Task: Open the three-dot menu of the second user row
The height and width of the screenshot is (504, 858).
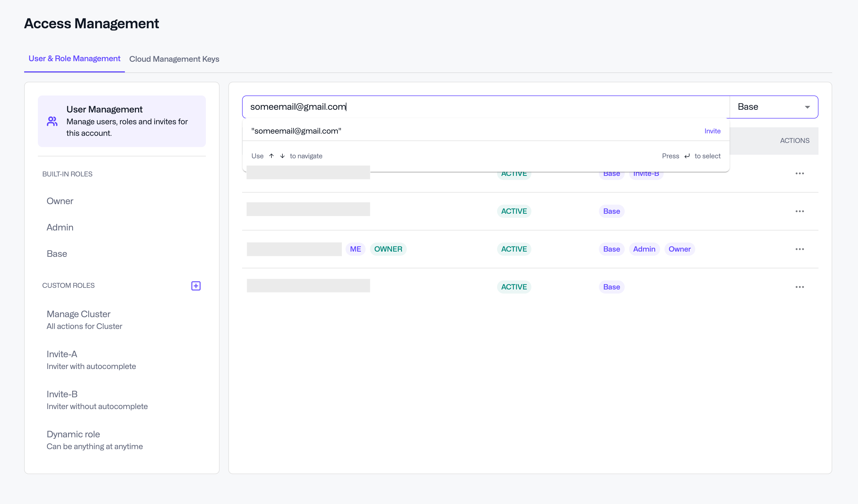Action: [800, 211]
